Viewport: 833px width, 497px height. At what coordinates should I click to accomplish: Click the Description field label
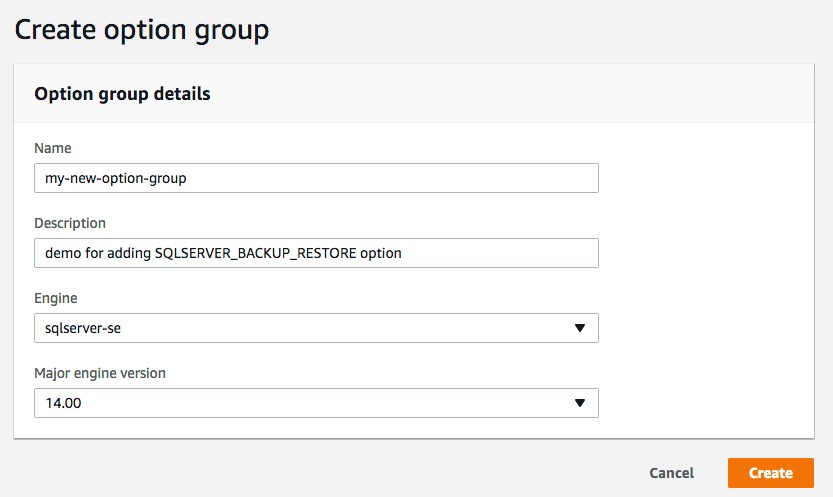pos(70,223)
